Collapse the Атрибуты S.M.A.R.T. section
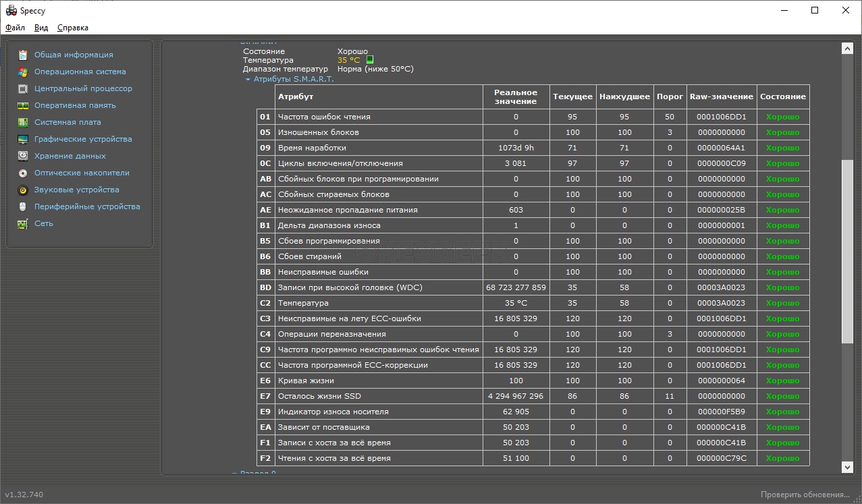The height and width of the screenshot is (504, 862). [x=248, y=79]
